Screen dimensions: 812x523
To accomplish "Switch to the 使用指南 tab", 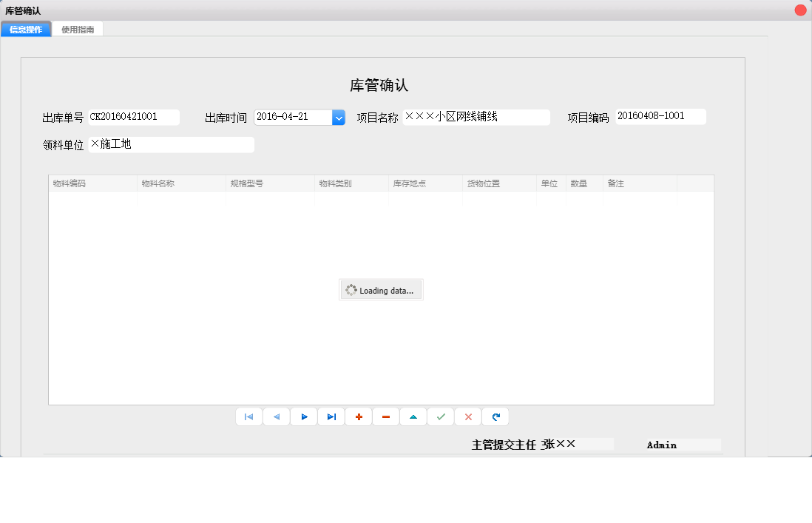I will (78, 28).
